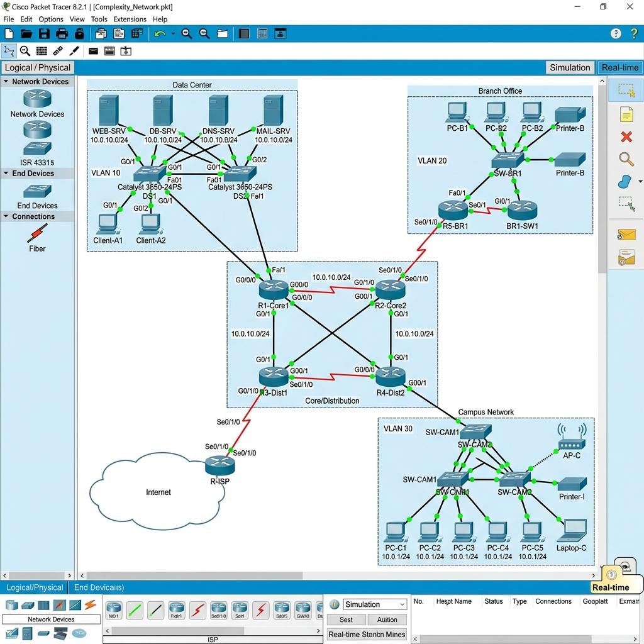This screenshot has width=644, height=644.
Task: Choose the black cable connection icon
Action: click(x=156, y=610)
